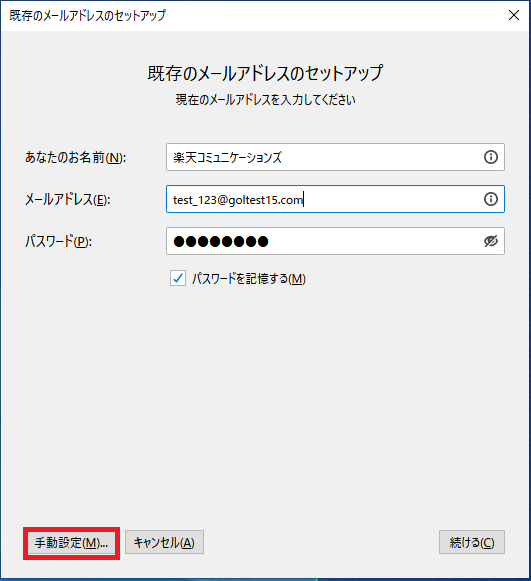Focus the あなたのお名前 input field
Viewport: 531px width, 581px height.
[335, 157]
